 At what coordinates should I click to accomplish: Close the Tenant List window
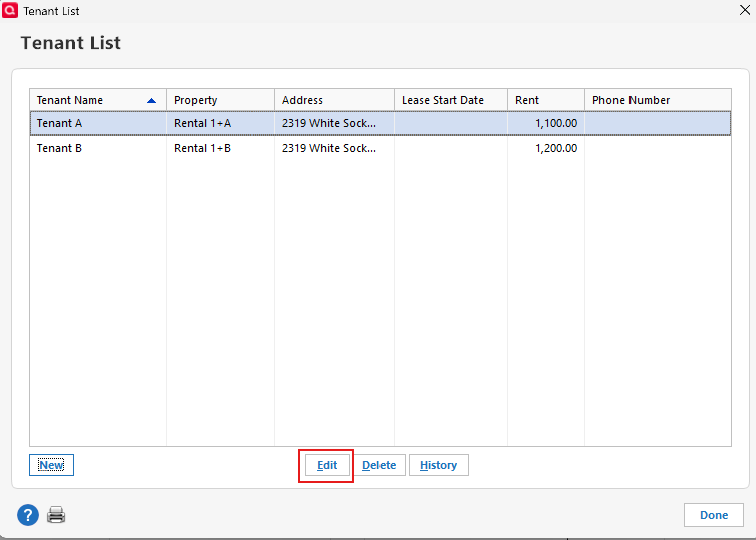pos(745,10)
